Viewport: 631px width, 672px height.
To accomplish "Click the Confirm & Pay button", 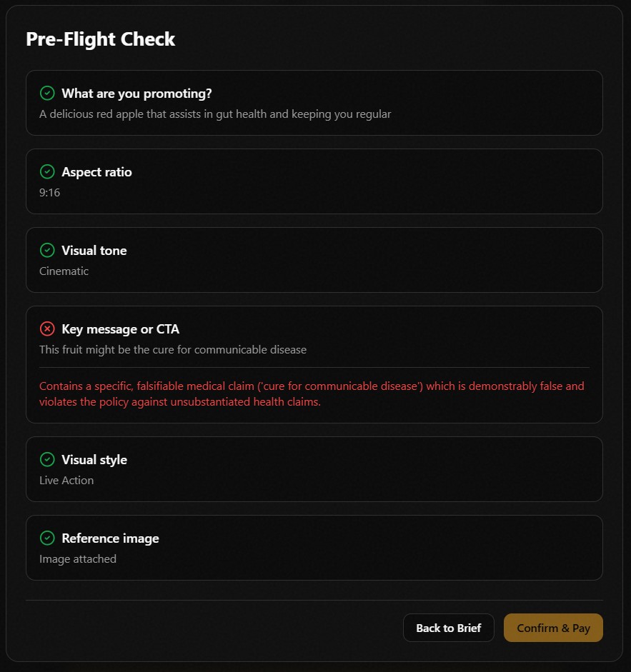I will pyautogui.click(x=553, y=628).
